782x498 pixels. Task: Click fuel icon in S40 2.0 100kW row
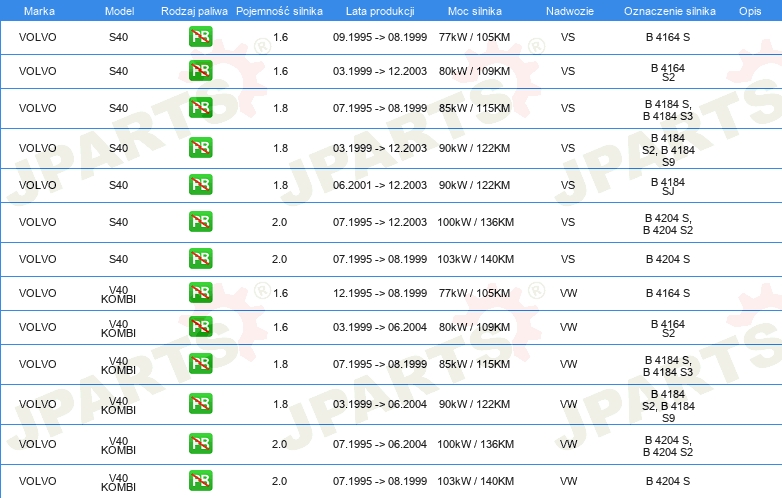[x=200, y=222]
